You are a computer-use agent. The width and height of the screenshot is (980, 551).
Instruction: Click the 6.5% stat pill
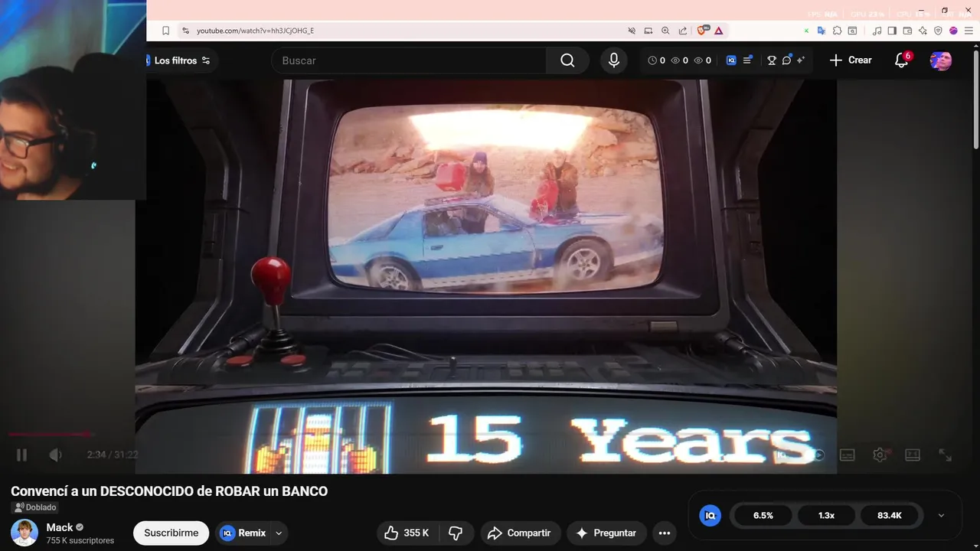pos(763,515)
